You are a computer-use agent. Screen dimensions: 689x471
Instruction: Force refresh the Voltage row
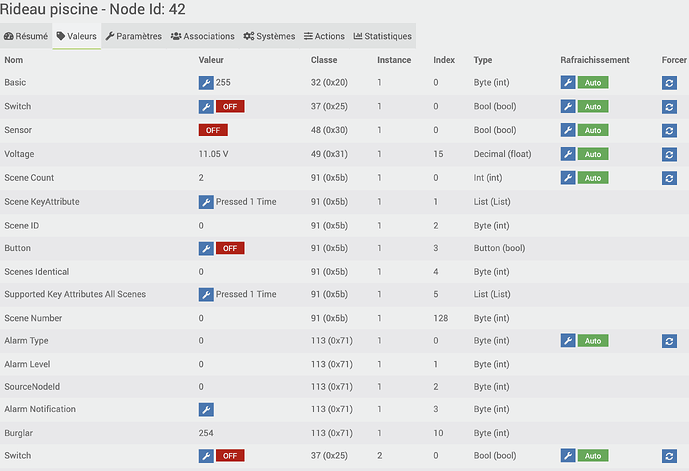pyautogui.click(x=669, y=154)
